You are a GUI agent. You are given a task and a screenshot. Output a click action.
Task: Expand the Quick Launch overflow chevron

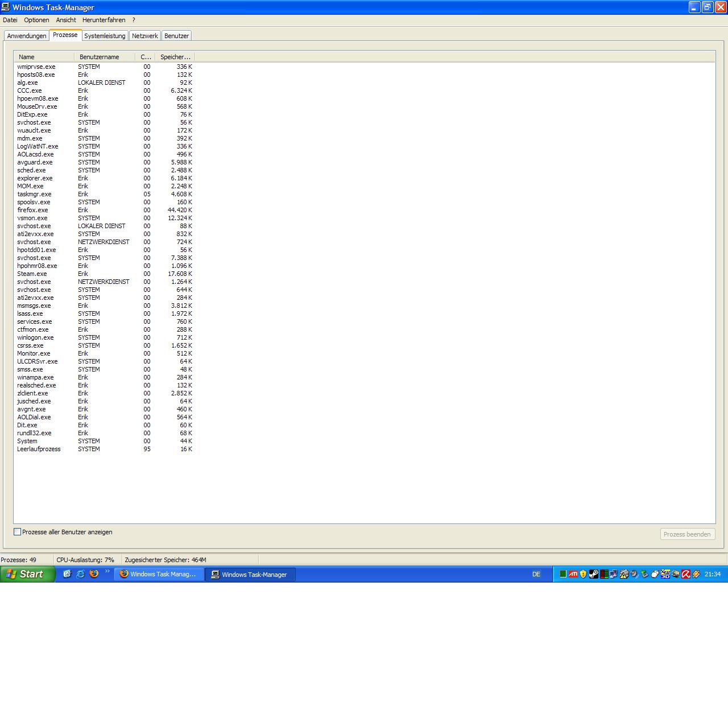point(107,572)
